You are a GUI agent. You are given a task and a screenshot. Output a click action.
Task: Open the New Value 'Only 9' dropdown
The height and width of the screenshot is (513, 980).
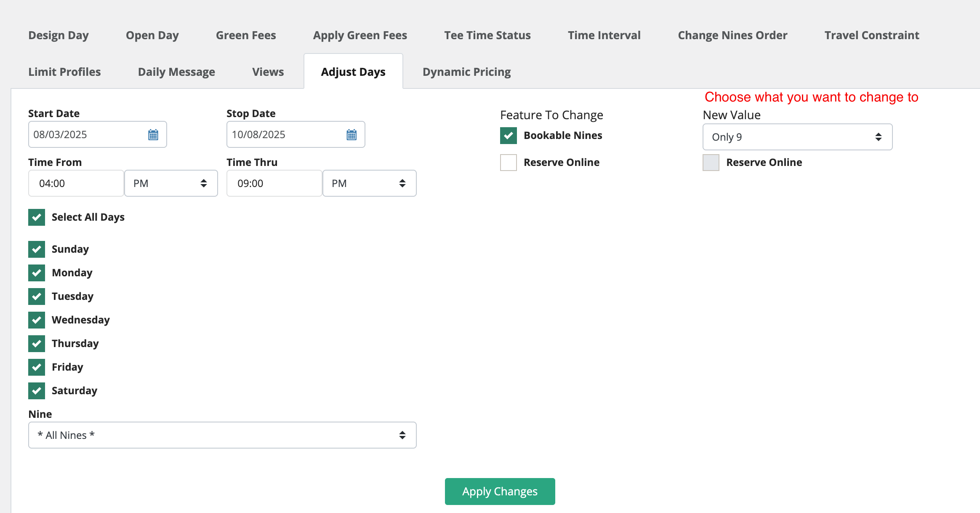[797, 137]
